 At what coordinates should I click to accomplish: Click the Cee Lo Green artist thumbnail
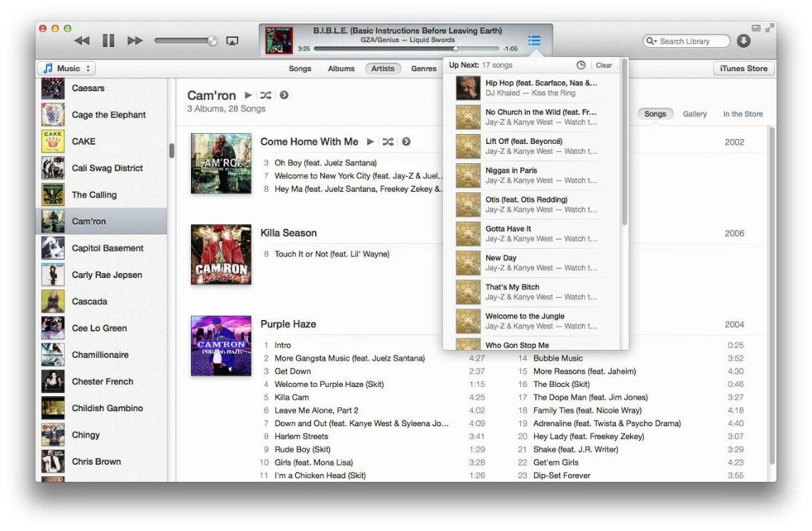[x=53, y=328]
